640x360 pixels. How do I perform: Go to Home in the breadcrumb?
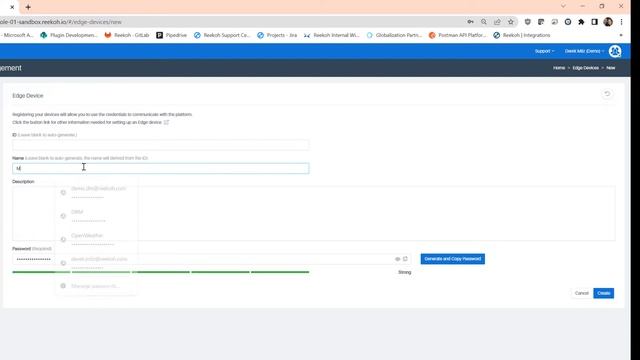pyautogui.click(x=559, y=68)
